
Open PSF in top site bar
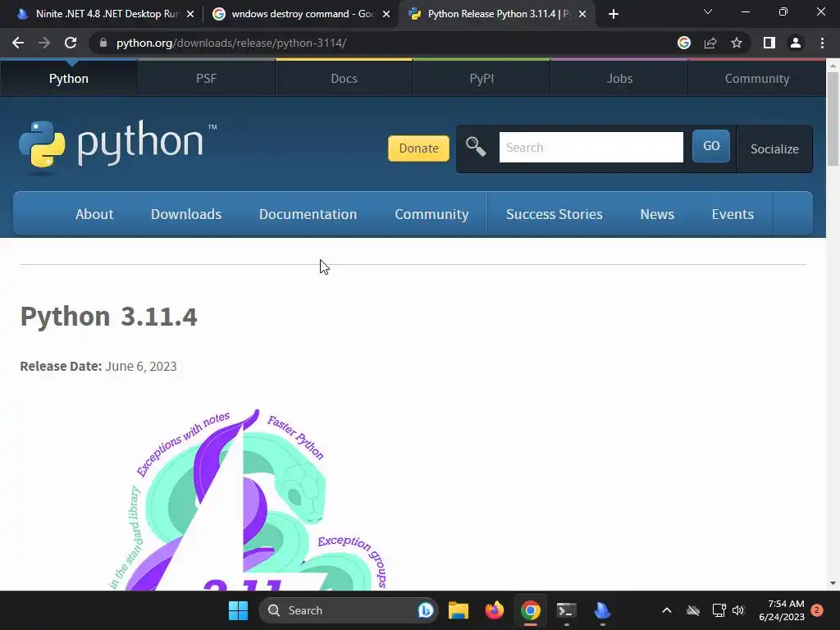point(206,79)
